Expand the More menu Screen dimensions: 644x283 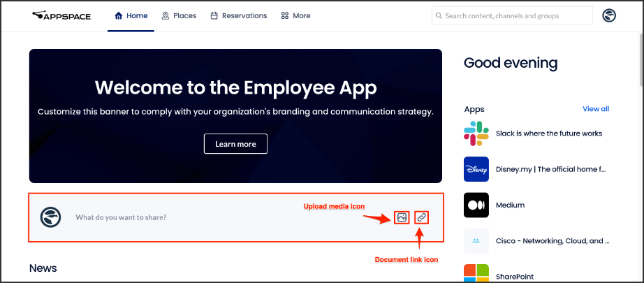[295, 15]
